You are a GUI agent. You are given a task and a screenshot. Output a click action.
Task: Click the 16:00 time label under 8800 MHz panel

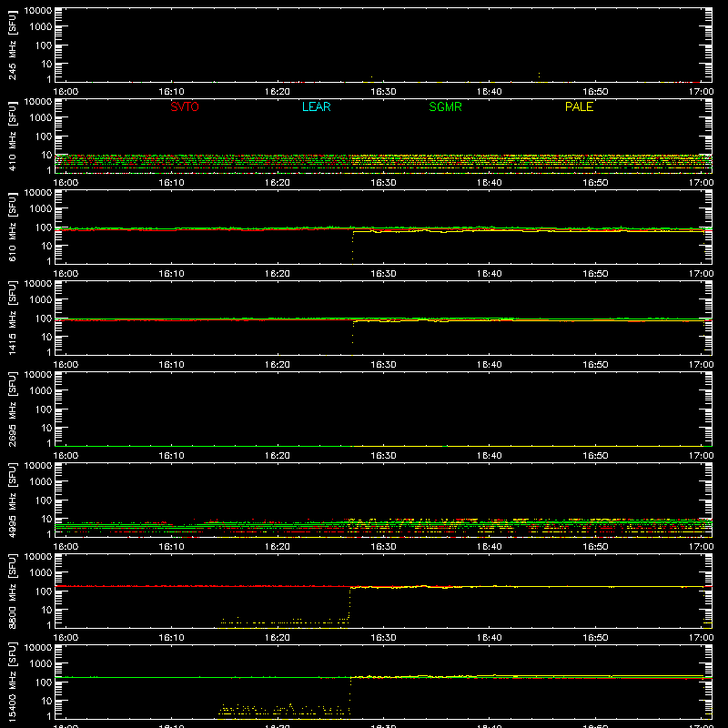66,638
